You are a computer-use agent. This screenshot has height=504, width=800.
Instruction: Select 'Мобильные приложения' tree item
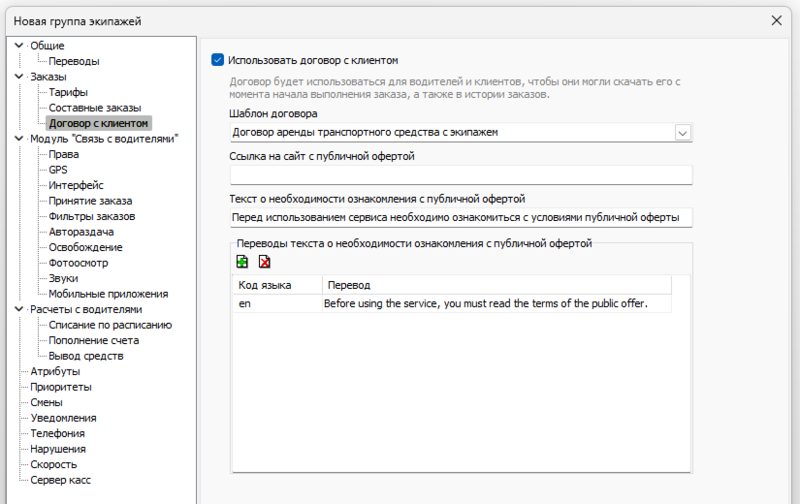[108, 294]
